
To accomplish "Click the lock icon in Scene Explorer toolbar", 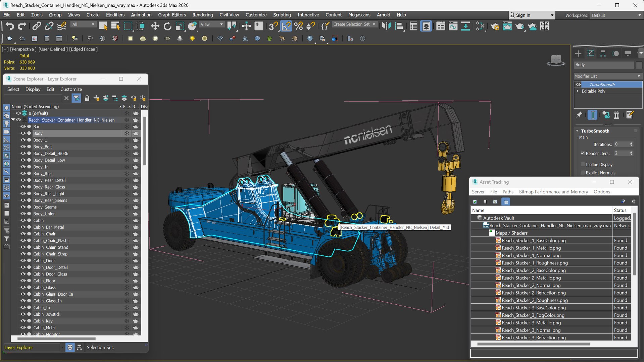I will (x=87, y=98).
